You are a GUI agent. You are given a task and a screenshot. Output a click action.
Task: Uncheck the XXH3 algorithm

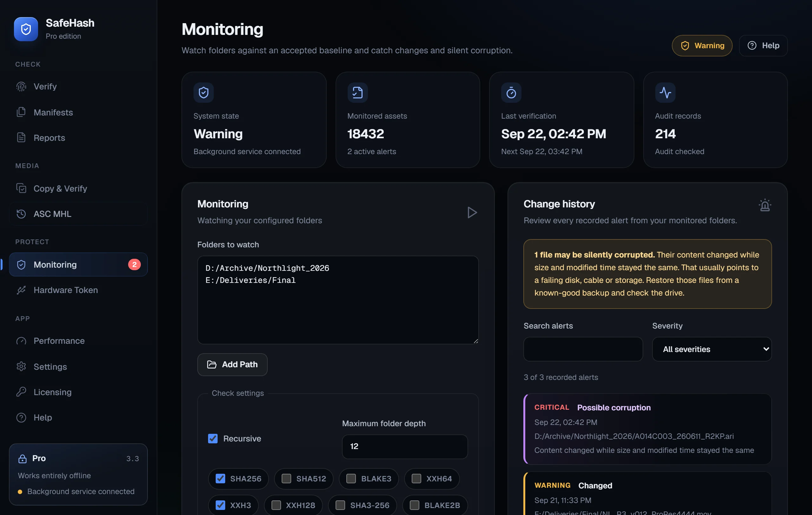point(220,505)
